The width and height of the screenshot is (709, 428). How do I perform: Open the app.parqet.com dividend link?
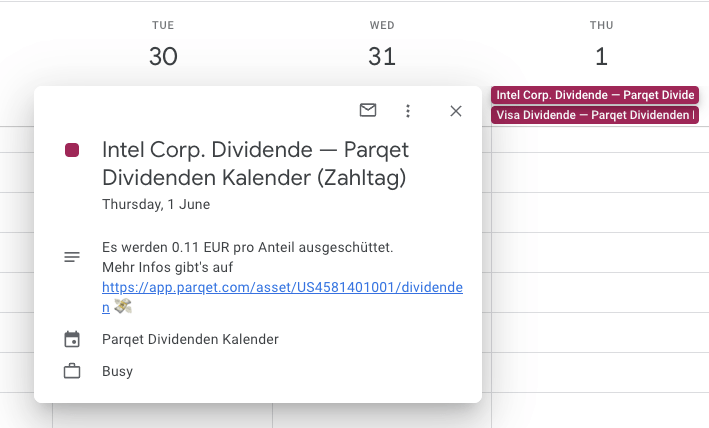click(x=282, y=287)
